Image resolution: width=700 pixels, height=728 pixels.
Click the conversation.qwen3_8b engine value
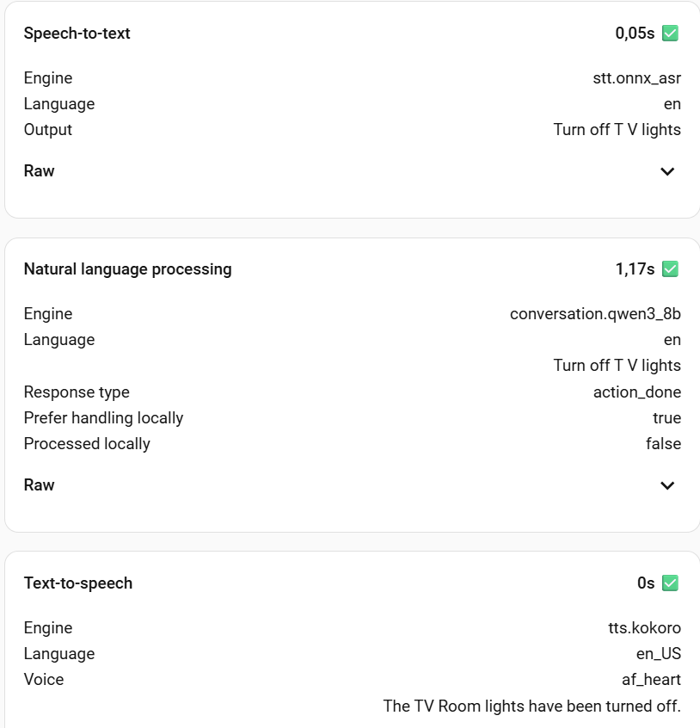pos(595,314)
